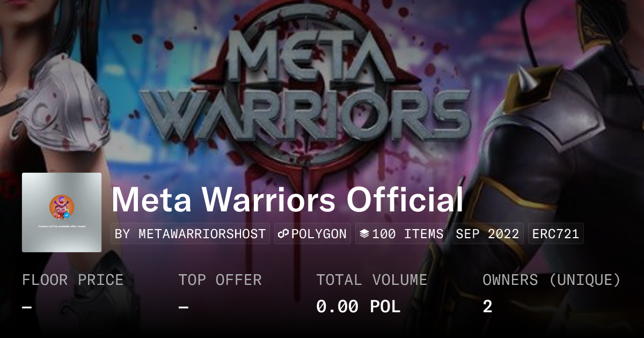The width and height of the screenshot is (644, 338).
Task: Click the Meta Warriors Official title
Action: (x=287, y=200)
